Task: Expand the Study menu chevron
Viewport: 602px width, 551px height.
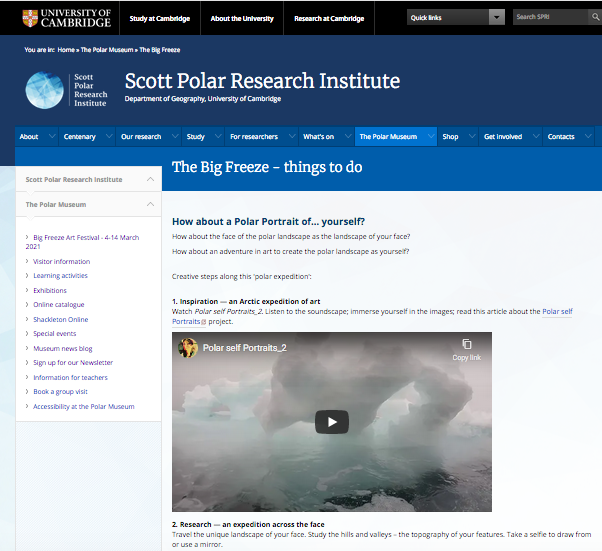Action: tap(218, 136)
